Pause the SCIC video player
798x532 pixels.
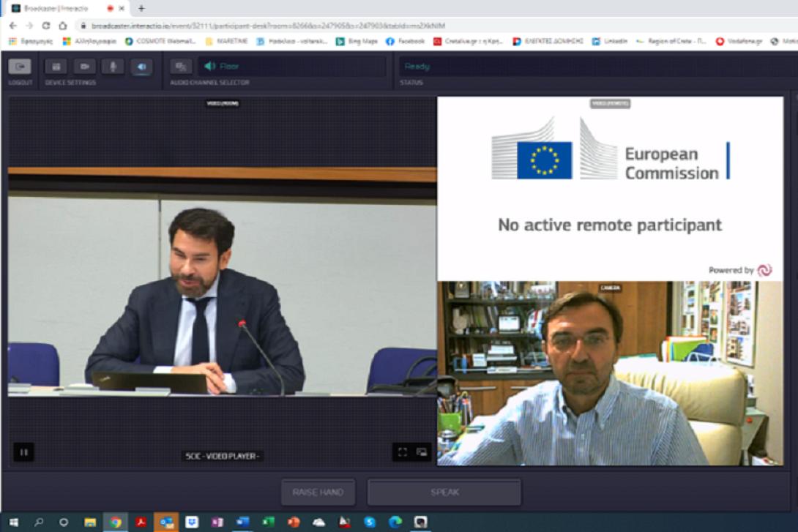[23, 452]
